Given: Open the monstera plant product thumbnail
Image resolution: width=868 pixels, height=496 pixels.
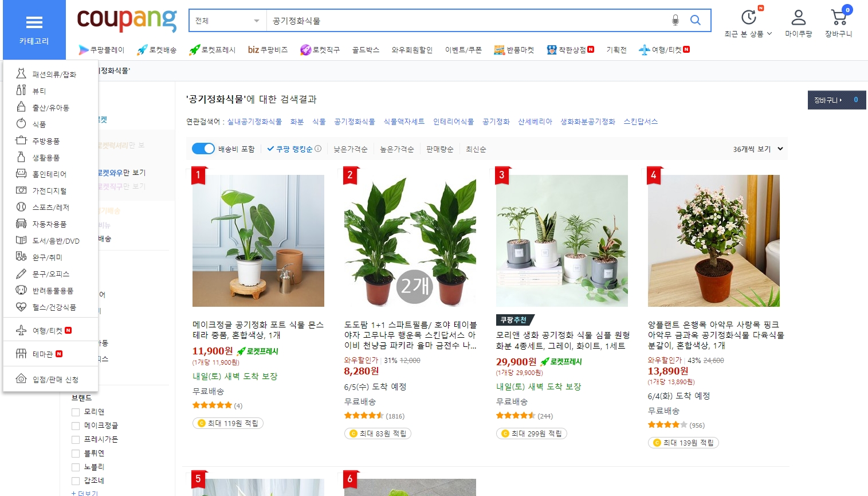Looking at the screenshot, I should point(258,241).
